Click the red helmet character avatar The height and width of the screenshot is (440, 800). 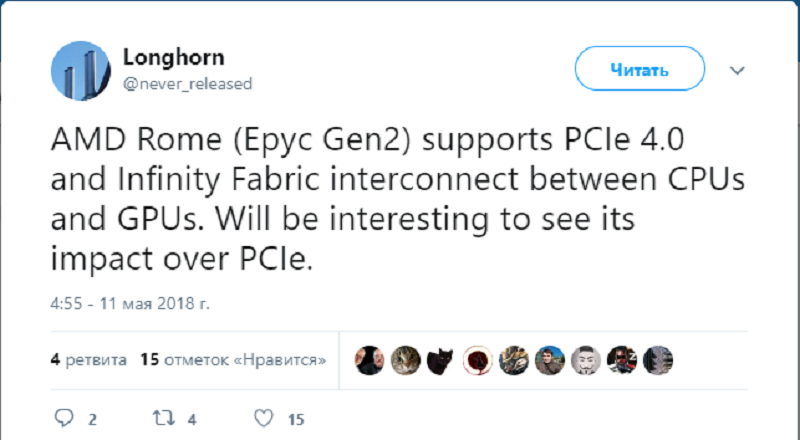[621, 359]
